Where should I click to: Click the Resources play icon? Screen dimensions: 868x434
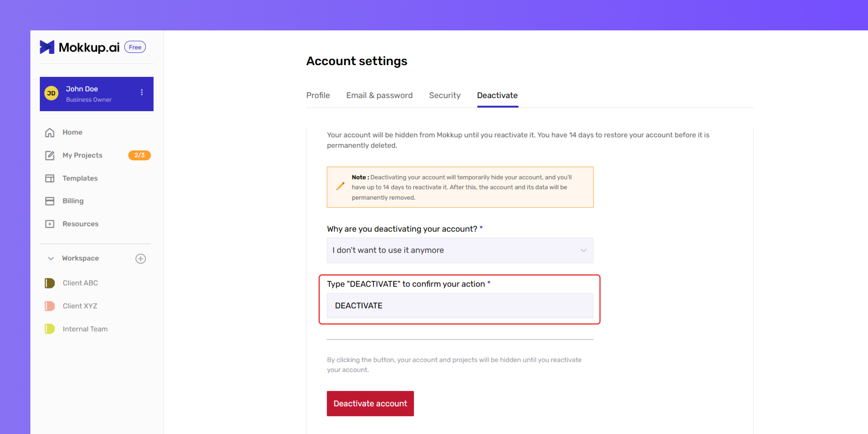50,224
